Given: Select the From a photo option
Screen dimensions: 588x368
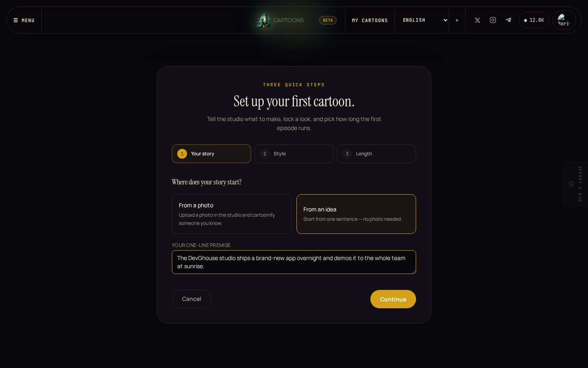Looking at the screenshot, I should [232, 214].
